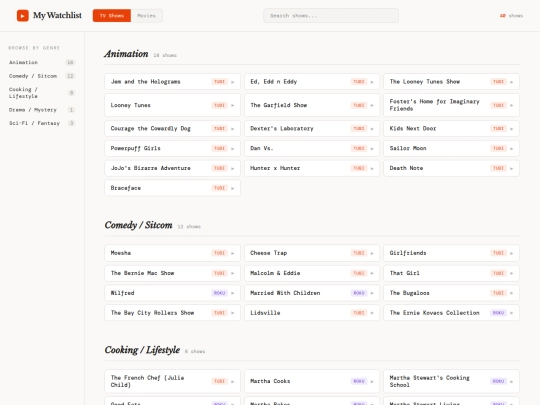Image resolution: width=540 pixels, height=405 pixels.
Task: Open The Garfield Show card
Action: coord(312,105)
